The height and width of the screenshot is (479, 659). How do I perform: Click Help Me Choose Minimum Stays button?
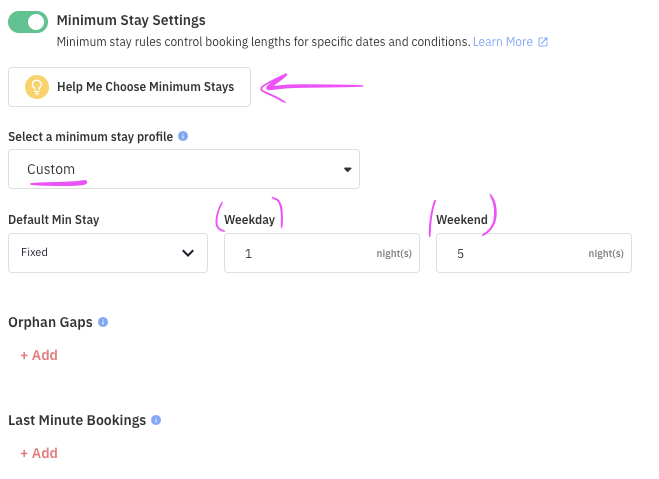129,87
